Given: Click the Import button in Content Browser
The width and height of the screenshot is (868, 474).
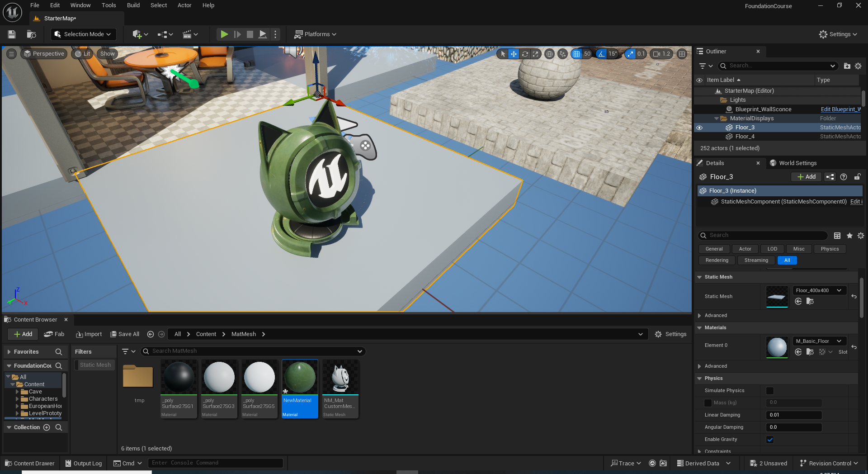Looking at the screenshot, I should pyautogui.click(x=89, y=334).
